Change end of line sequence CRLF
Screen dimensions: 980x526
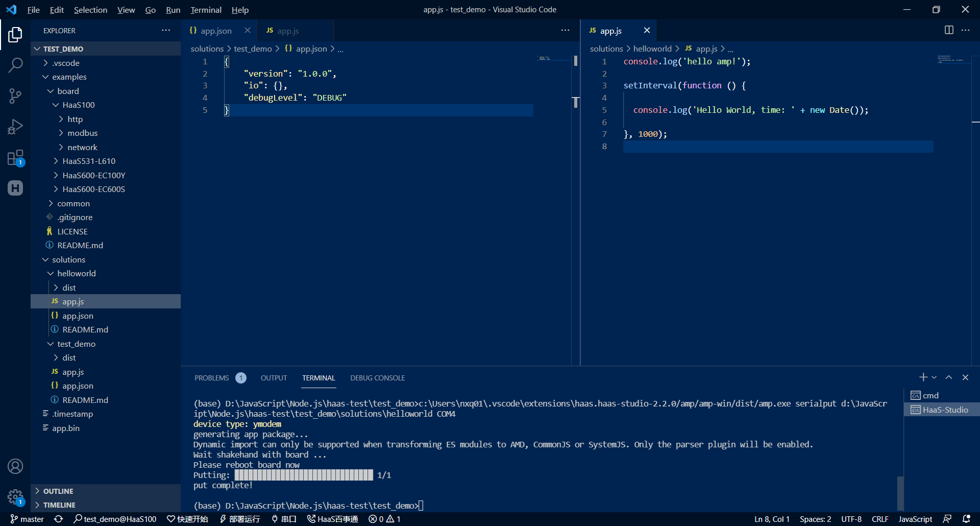tap(880, 519)
